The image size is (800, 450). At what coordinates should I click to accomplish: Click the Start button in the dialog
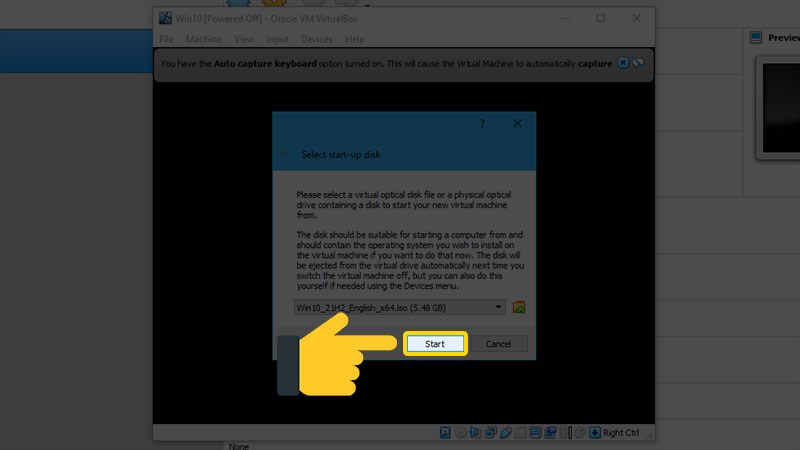tap(435, 344)
